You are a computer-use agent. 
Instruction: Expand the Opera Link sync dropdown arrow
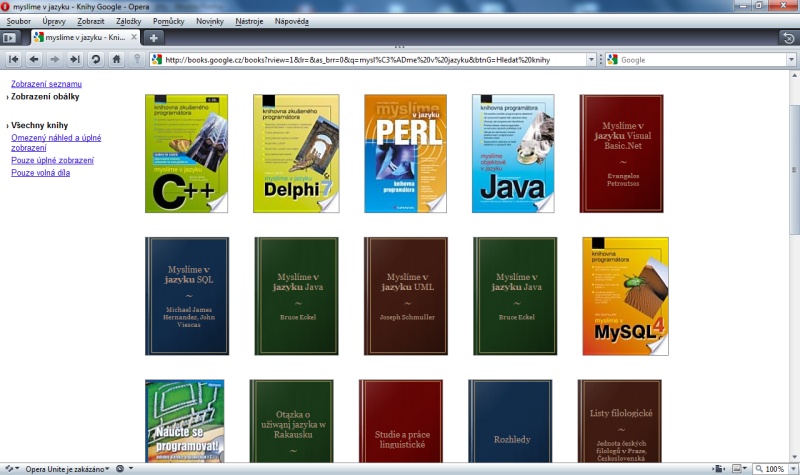coord(17,468)
